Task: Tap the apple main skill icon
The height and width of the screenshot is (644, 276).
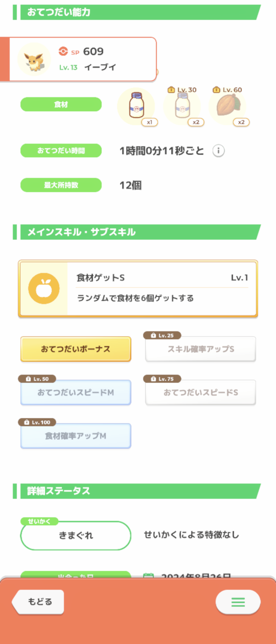Action: pyautogui.click(x=44, y=289)
